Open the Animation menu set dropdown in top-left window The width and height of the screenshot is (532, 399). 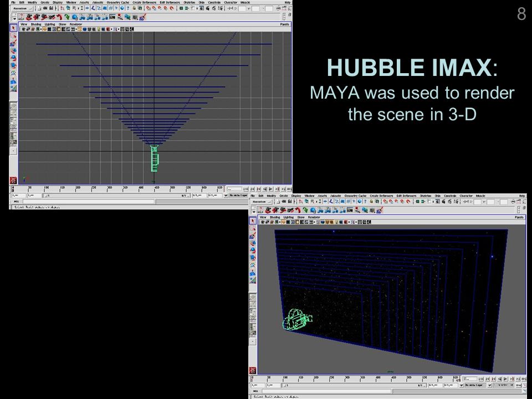tap(22, 8)
